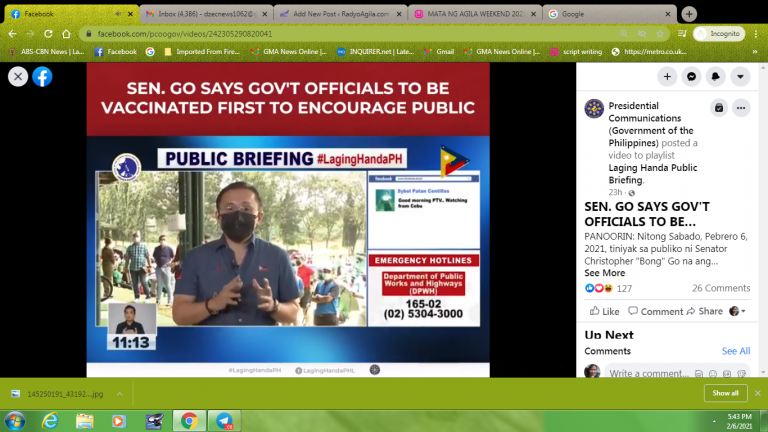The image size is (768, 432).
Task: Click the Facebook logo icon
Action: click(42, 77)
